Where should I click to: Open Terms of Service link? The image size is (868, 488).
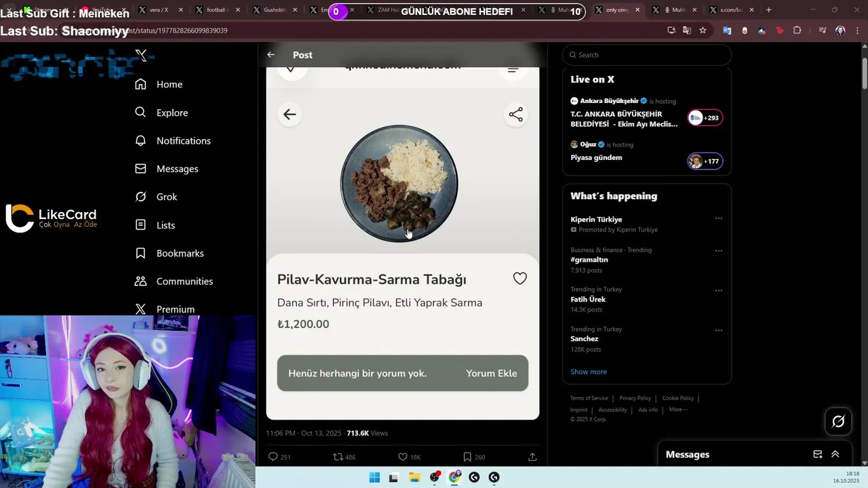click(589, 399)
